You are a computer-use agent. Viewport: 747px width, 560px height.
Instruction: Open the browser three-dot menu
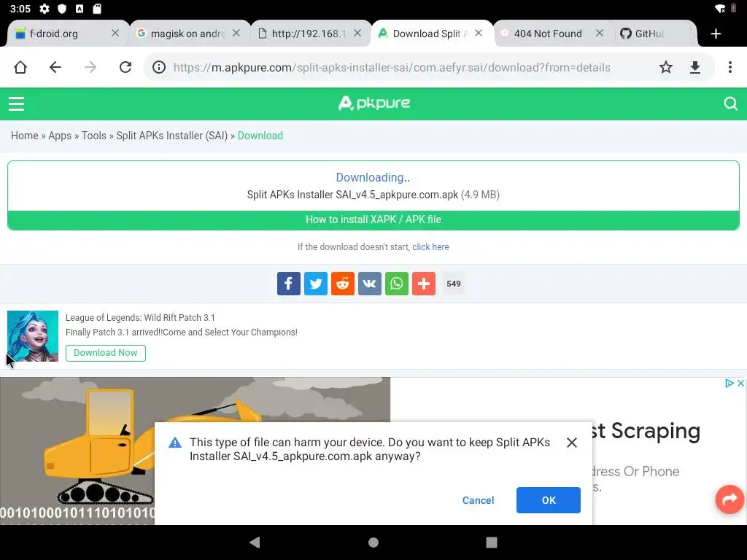coord(729,67)
